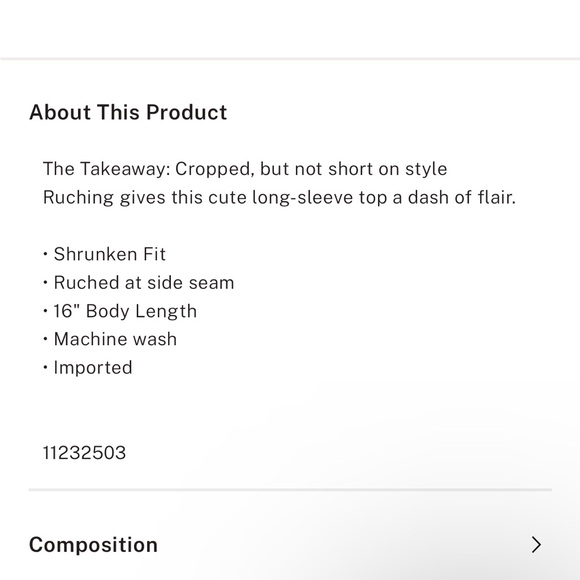Image resolution: width=580 pixels, height=580 pixels.
Task: Select the Imported bullet text
Action: click(x=93, y=368)
